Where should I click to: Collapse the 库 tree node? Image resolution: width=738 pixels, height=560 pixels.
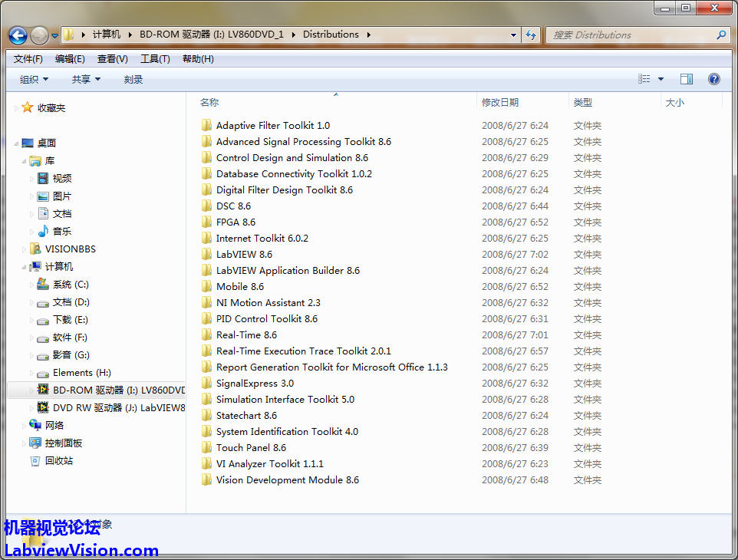[24, 161]
